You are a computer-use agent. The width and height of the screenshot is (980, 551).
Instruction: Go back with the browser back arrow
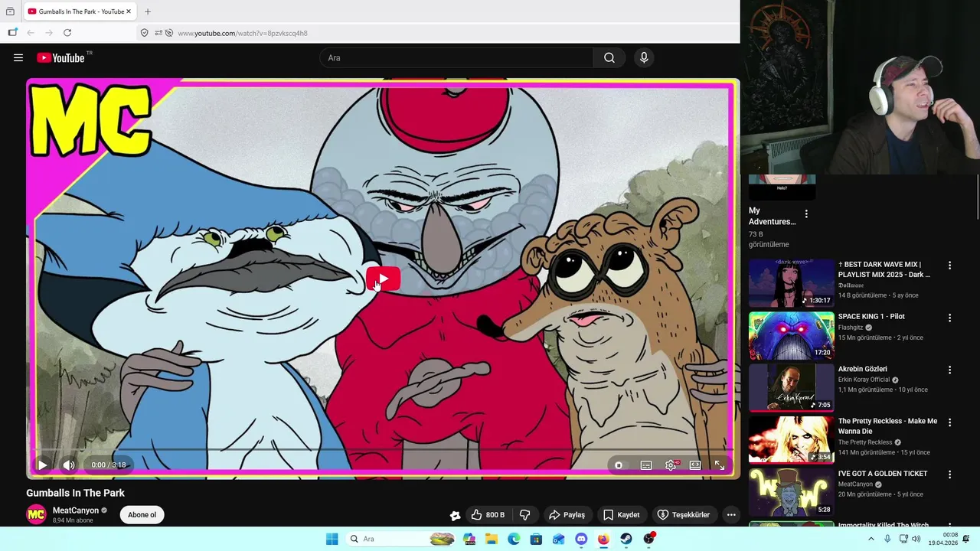[31, 33]
